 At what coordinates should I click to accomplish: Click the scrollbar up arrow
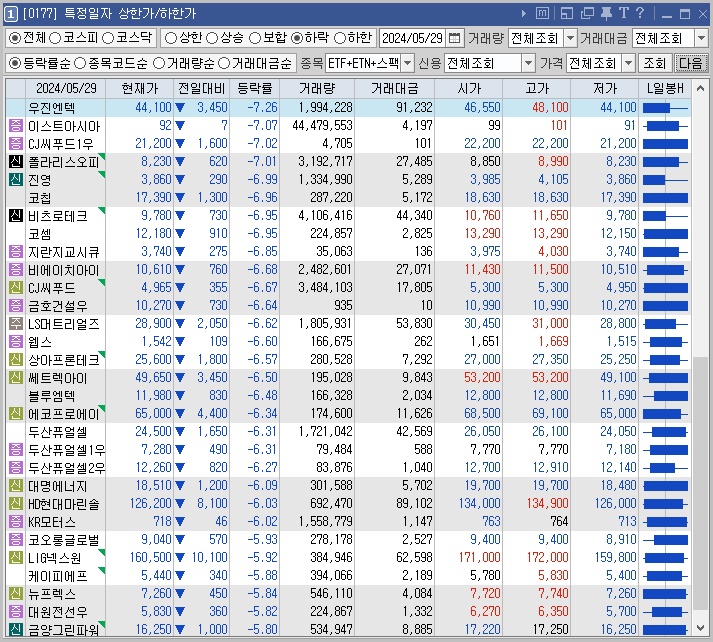pyautogui.click(x=700, y=88)
